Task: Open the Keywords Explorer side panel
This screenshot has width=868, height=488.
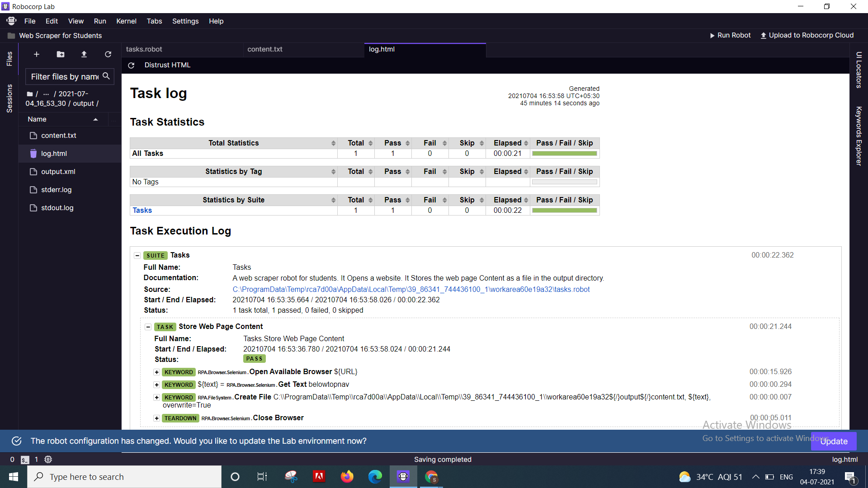Action: point(859,136)
